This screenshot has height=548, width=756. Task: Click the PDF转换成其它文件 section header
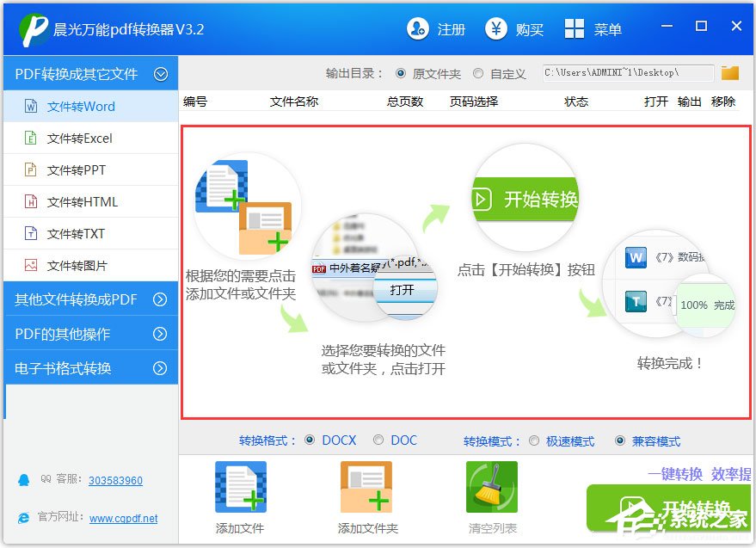pos(90,74)
